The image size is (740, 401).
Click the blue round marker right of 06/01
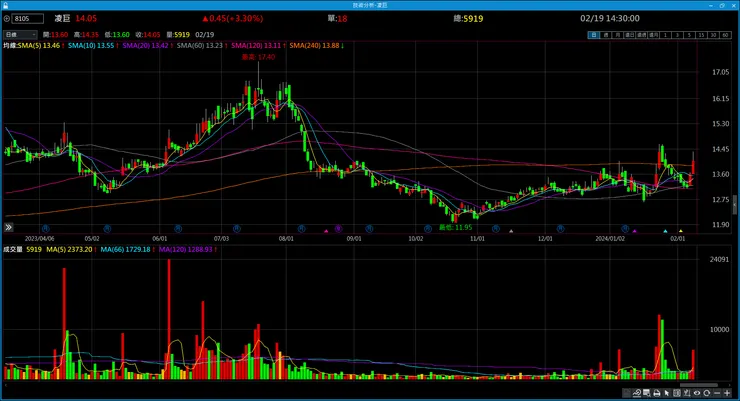point(178,228)
